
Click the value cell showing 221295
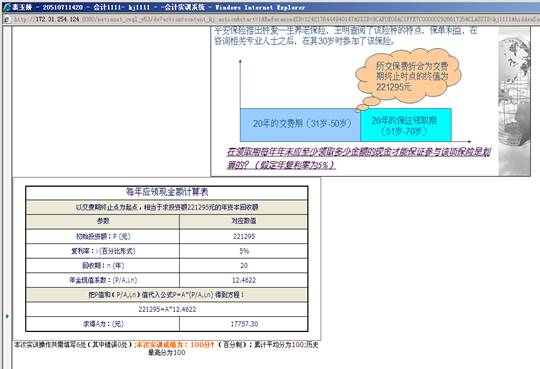coord(243,236)
